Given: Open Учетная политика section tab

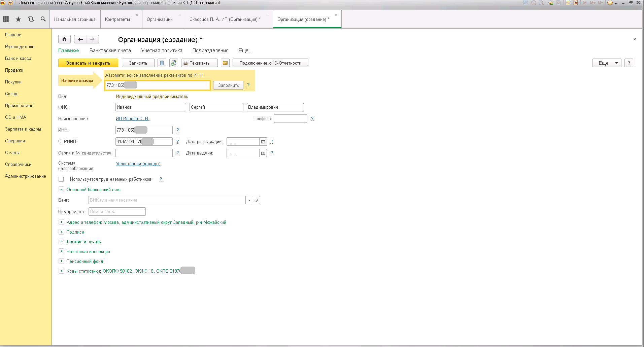Looking at the screenshot, I should pyautogui.click(x=162, y=50).
